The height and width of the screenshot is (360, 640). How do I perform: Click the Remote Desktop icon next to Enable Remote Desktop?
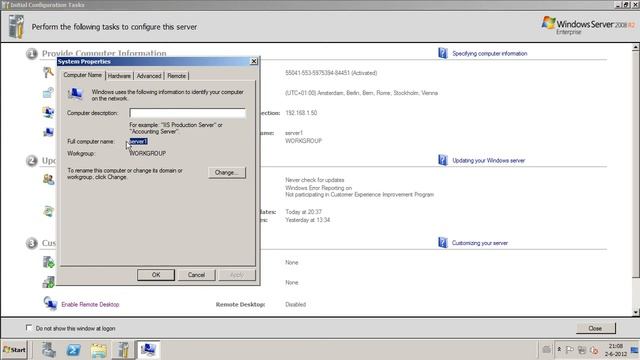[x=50, y=304]
